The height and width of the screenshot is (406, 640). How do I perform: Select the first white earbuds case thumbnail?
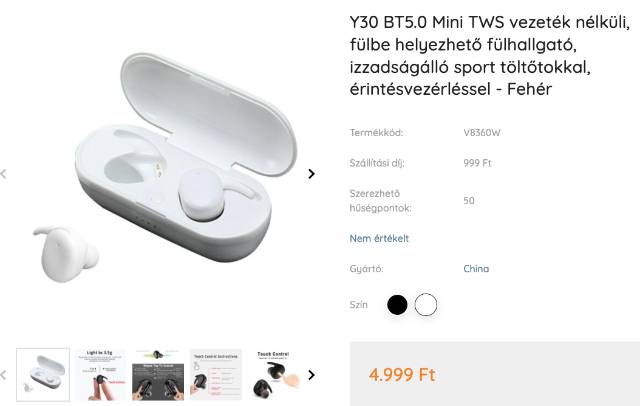[43, 375]
